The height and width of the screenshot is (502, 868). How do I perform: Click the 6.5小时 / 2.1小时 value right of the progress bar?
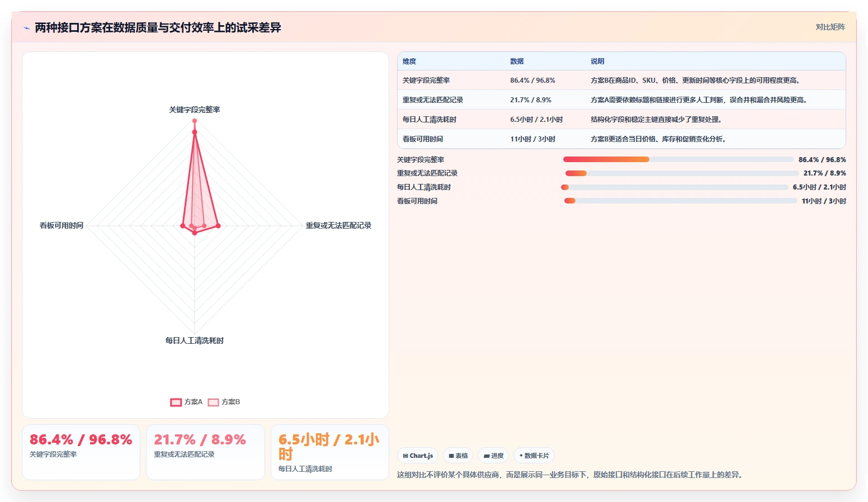click(819, 187)
